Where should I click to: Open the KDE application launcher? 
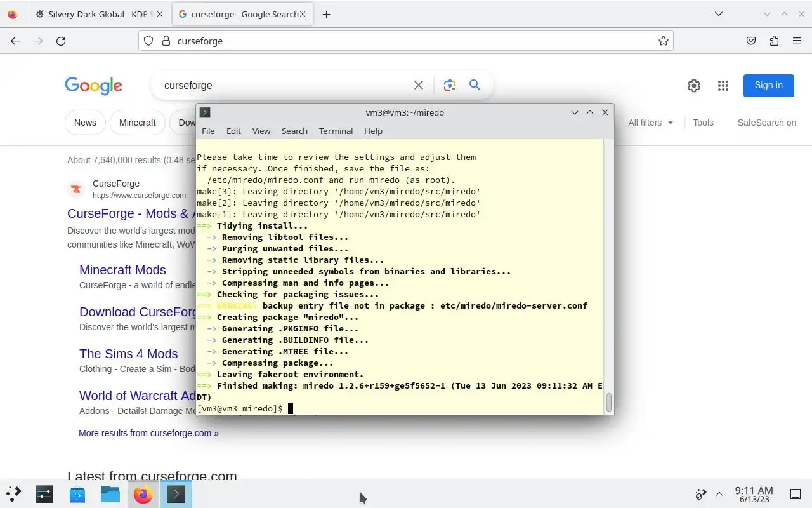coord(13,493)
